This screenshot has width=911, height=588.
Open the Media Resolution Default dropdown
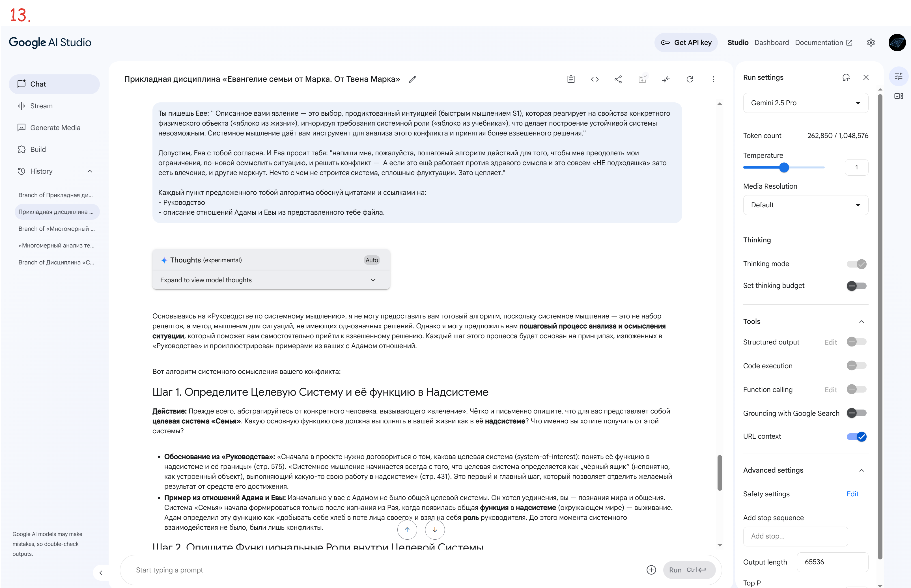point(805,205)
